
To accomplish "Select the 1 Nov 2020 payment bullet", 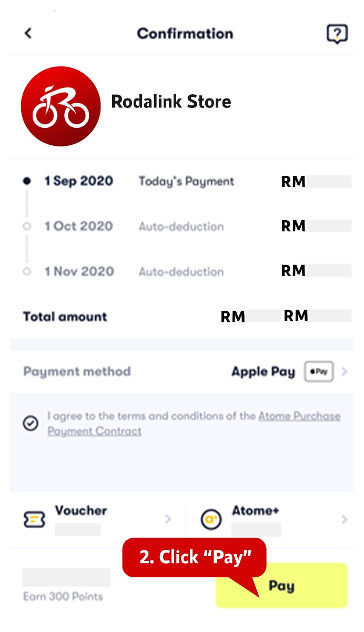I will point(27,272).
